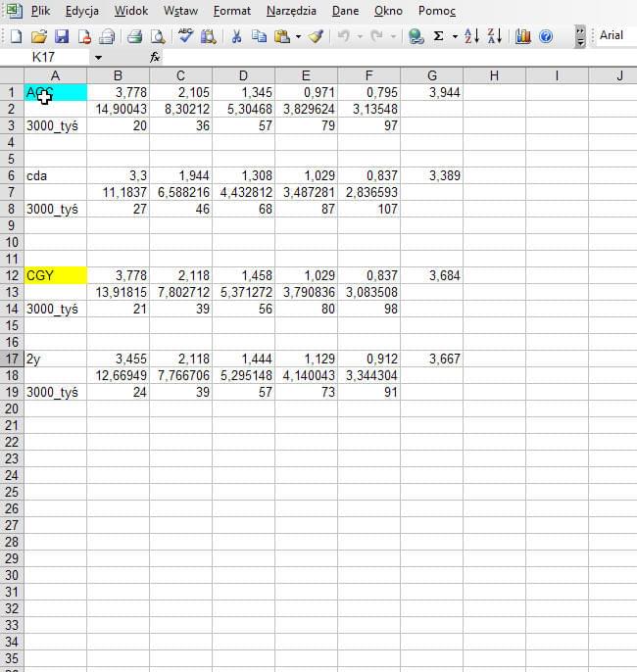Screen dimensions: 637x672
Task: Open the Research binoculars tool
Action: click(209, 36)
